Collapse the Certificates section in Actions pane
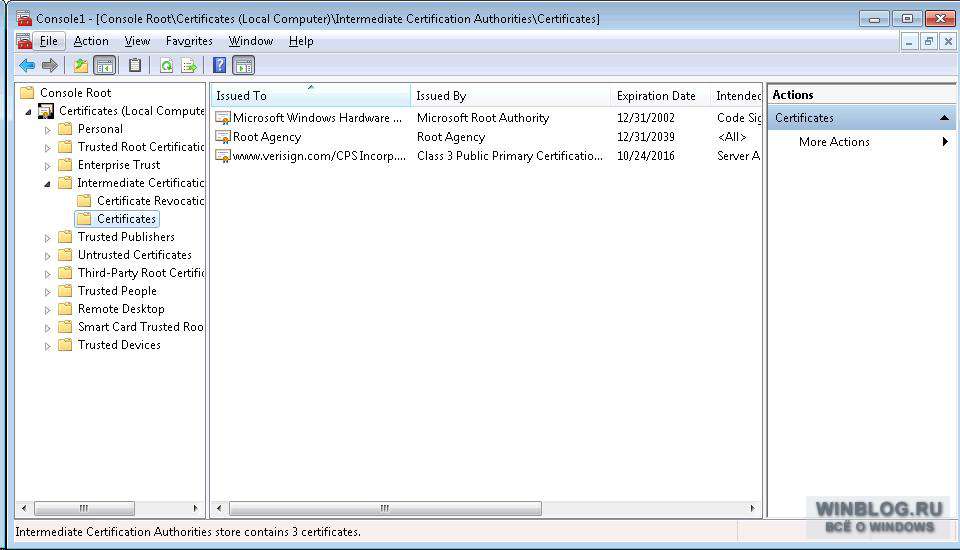 click(944, 118)
